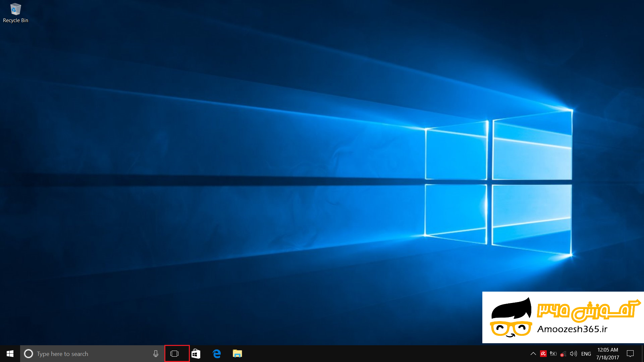The image size is (644, 362).
Task: Select the Recycle Bin desktop icon
Action: [15, 13]
